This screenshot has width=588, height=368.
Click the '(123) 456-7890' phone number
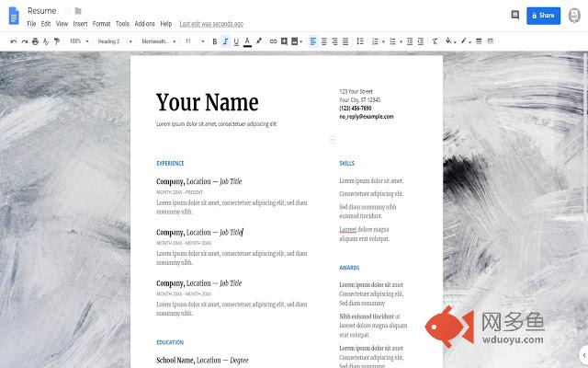pos(356,109)
